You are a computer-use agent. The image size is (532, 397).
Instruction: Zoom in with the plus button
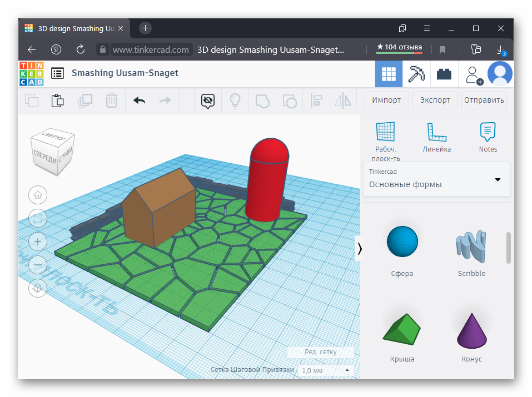38,242
